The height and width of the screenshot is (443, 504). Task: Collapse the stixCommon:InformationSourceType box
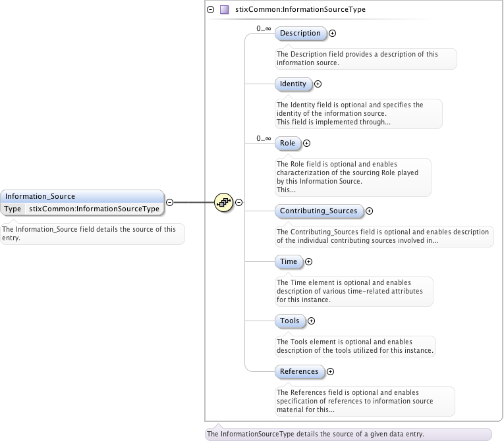(x=210, y=10)
